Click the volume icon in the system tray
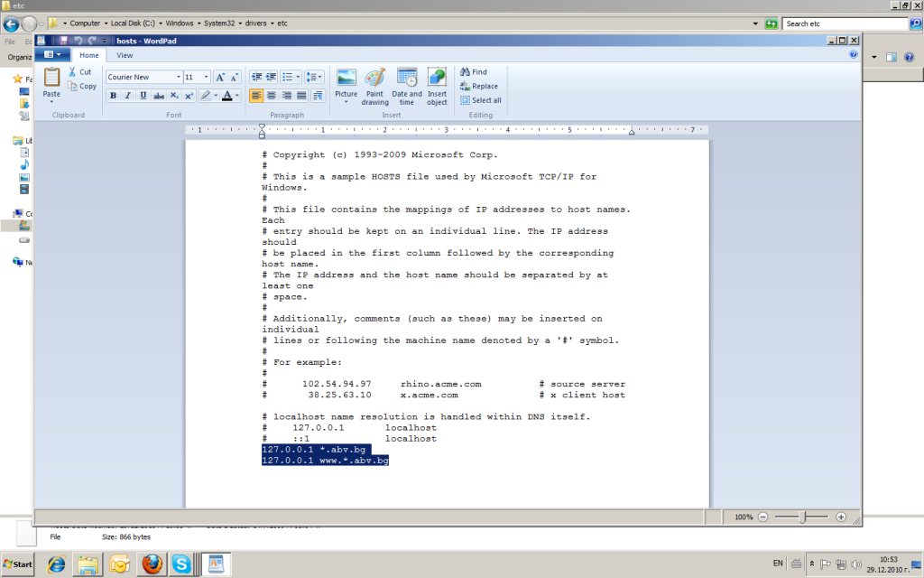 (856, 564)
